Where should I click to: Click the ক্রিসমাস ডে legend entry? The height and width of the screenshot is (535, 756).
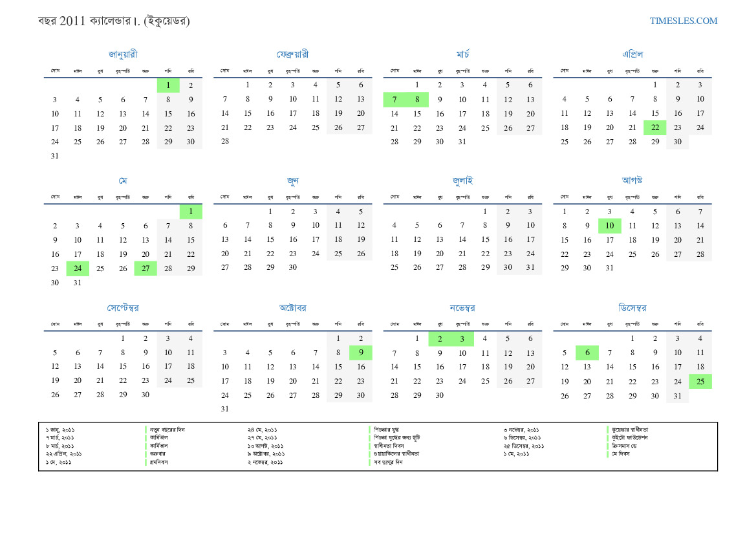tap(625, 446)
